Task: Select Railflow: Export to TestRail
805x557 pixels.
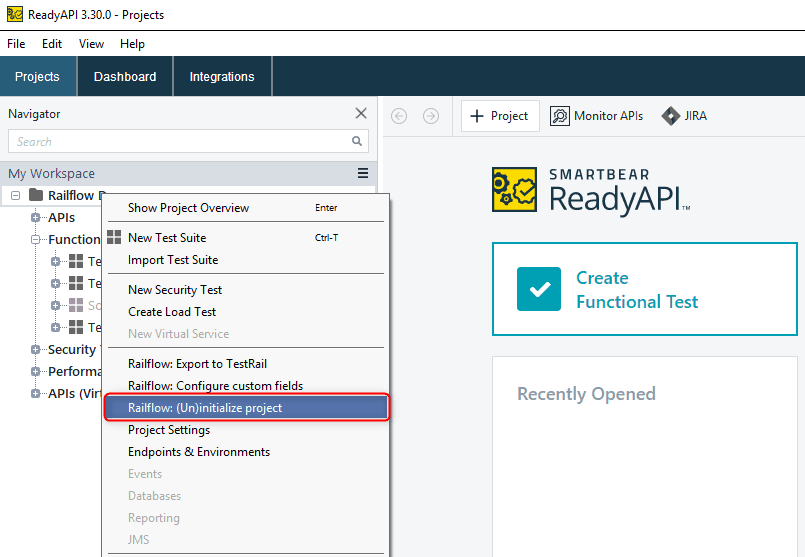Action: [x=245, y=363]
